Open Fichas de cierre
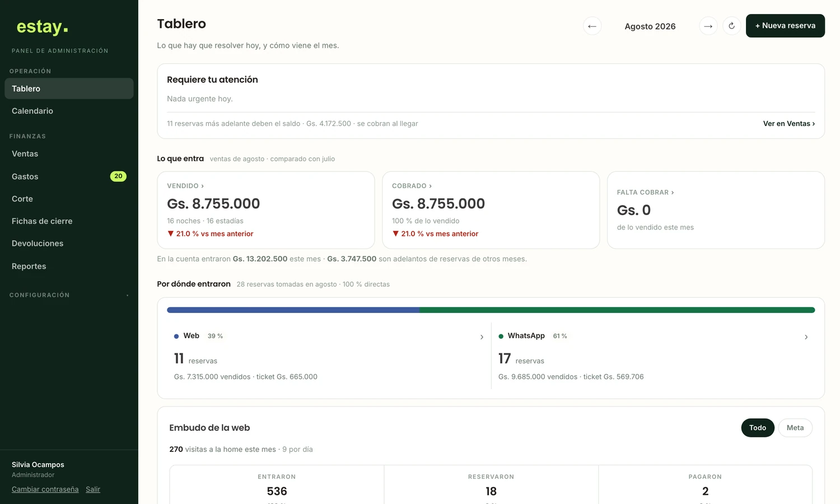Image resolution: width=840 pixels, height=504 pixels. (x=69, y=221)
